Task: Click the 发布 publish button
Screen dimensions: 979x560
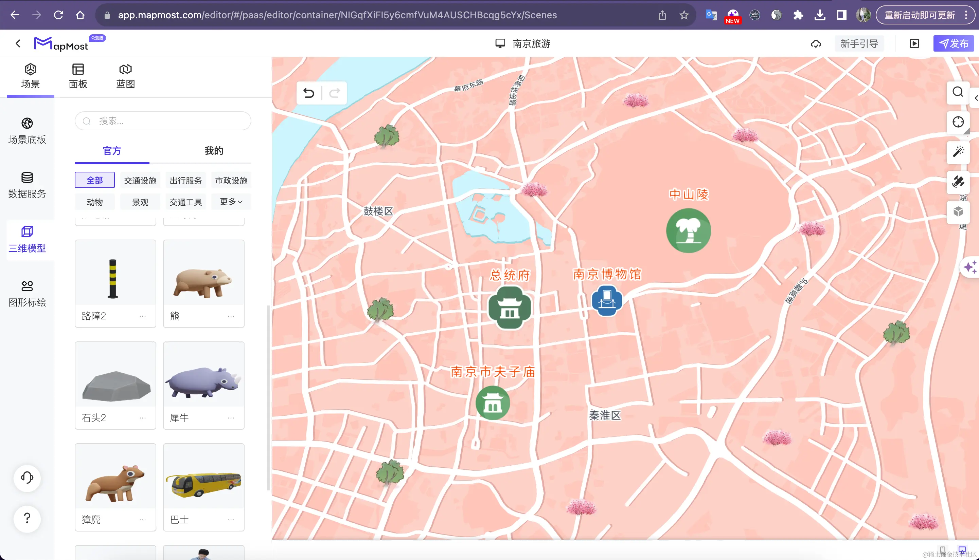Action: (954, 43)
